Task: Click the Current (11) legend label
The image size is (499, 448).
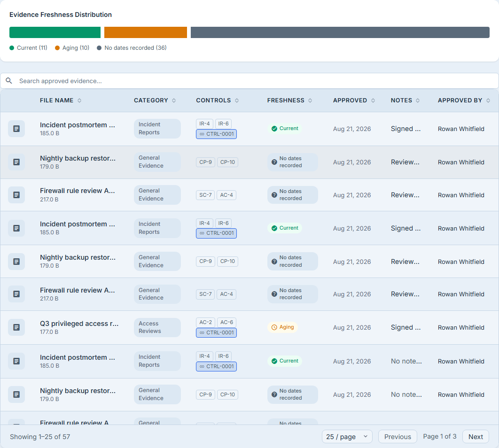Action: (32, 48)
